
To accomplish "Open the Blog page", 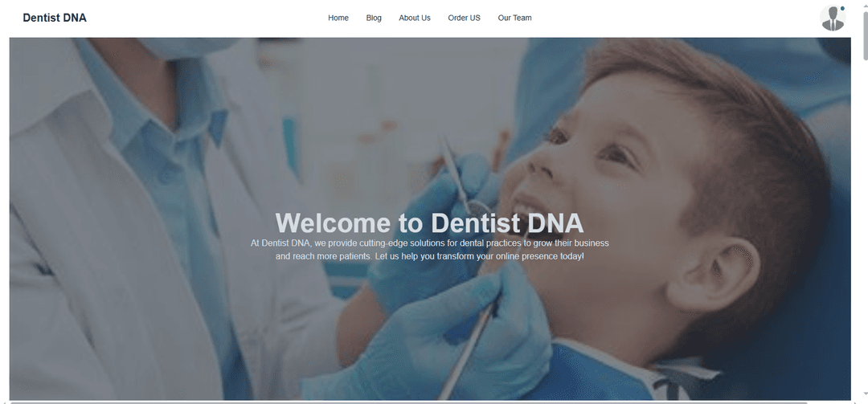I will [x=374, y=18].
